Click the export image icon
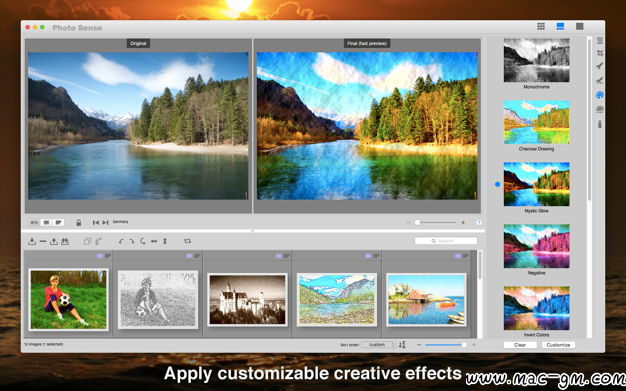626x391 pixels. click(x=54, y=241)
